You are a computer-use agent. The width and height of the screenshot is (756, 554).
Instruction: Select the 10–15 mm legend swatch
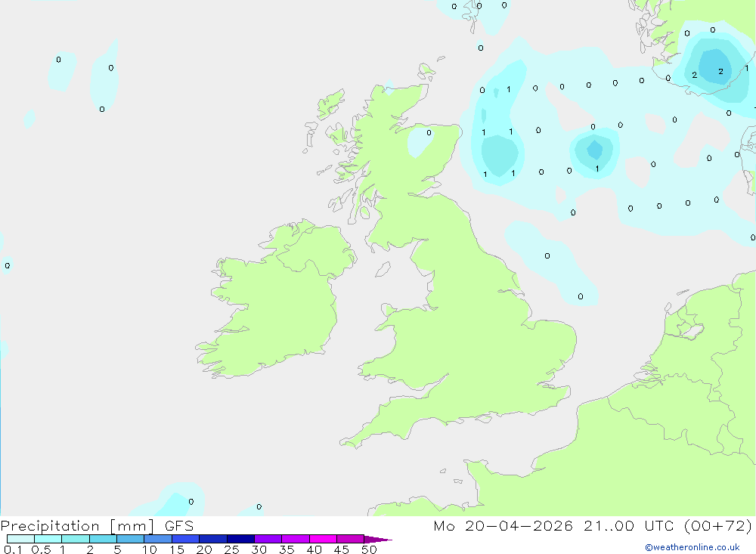point(158,539)
